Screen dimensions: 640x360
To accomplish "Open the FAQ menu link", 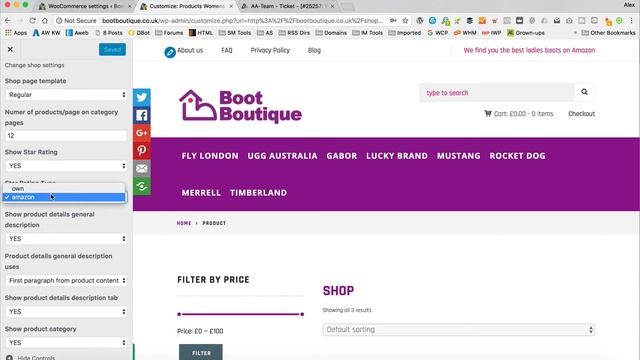I will [227, 50].
